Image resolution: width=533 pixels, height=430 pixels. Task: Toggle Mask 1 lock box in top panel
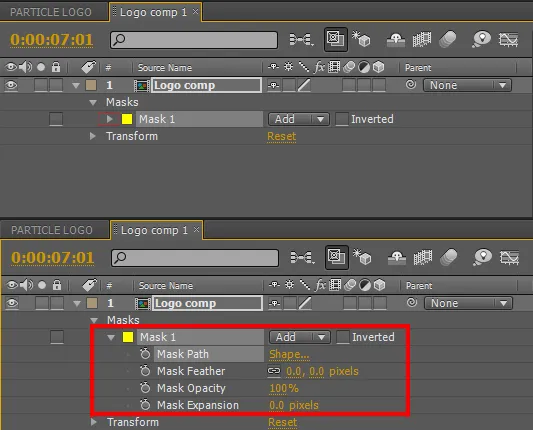point(56,119)
